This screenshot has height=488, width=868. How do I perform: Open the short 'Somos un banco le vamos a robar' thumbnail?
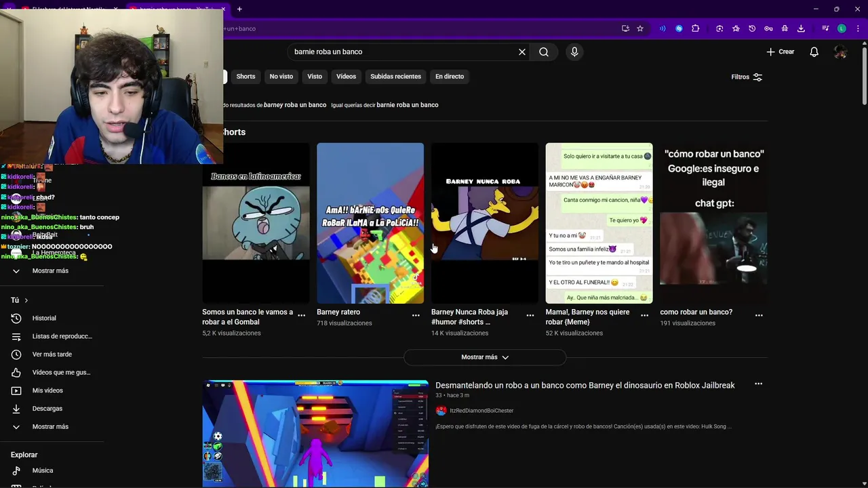point(256,223)
